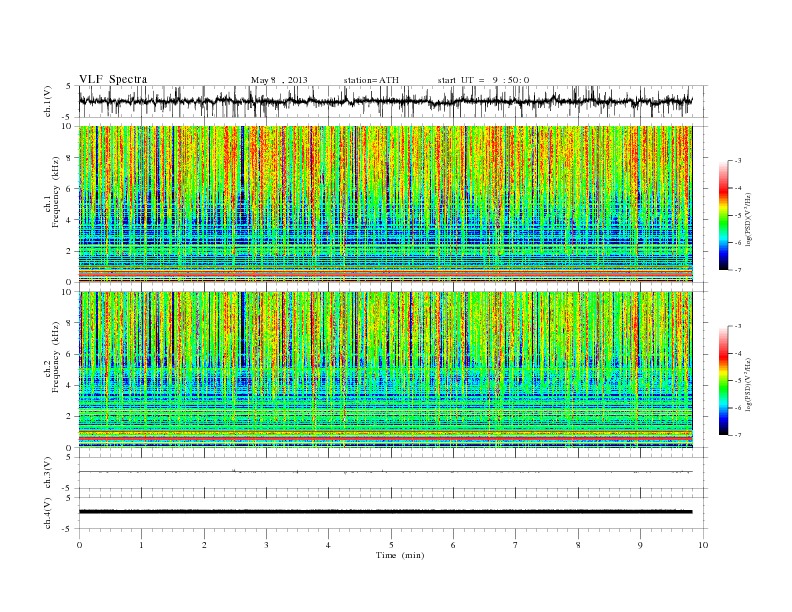Viewport: 792px width, 612px height.
Task: Click the "10" tick on the Time axis
Action: coord(703,545)
